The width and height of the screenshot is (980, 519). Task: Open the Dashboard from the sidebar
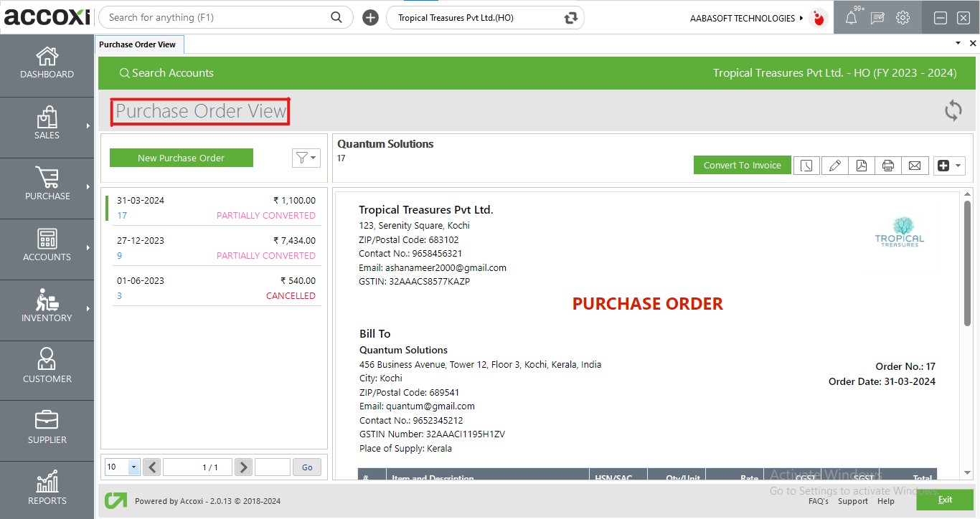tap(47, 65)
